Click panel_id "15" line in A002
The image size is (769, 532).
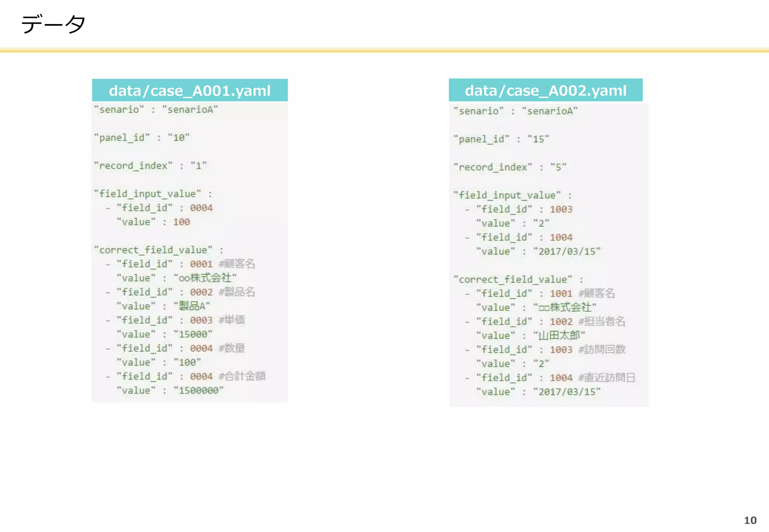tap(501, 139)
